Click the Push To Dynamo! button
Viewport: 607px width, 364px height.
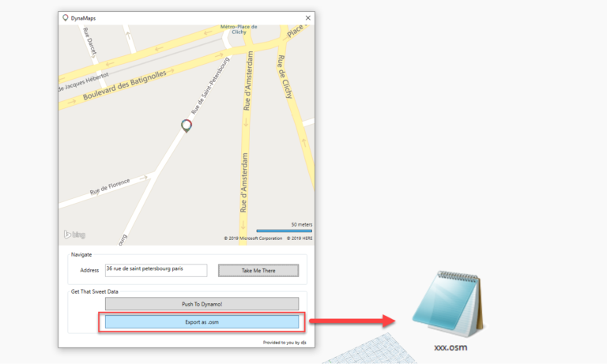pos(202,304)
